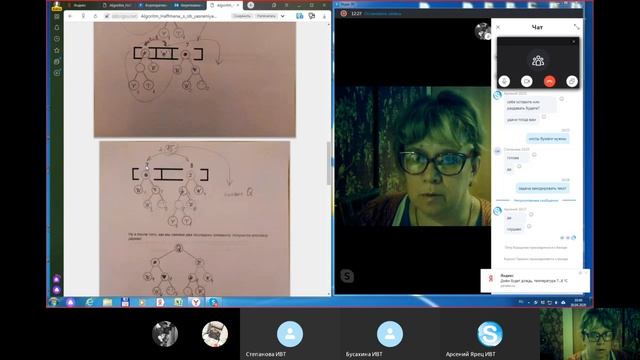
Task: Open first round photo participant avatar
Action: [x=165, y=334]
